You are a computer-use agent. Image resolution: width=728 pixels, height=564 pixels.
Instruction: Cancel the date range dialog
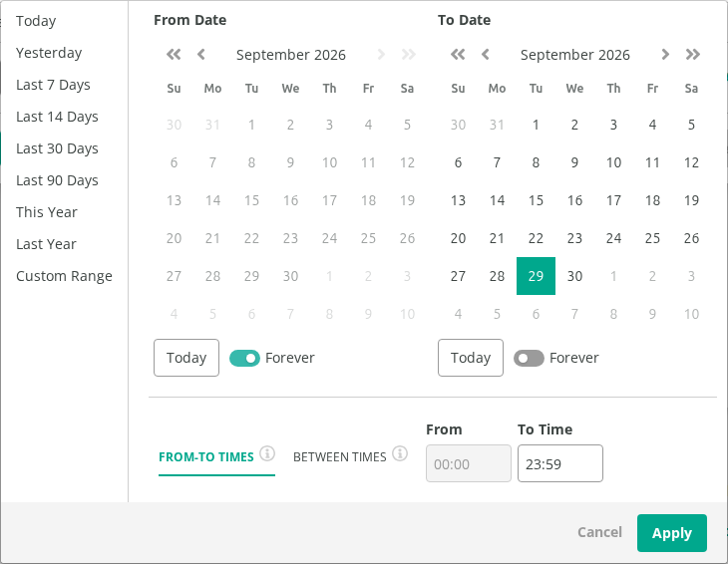599,532
